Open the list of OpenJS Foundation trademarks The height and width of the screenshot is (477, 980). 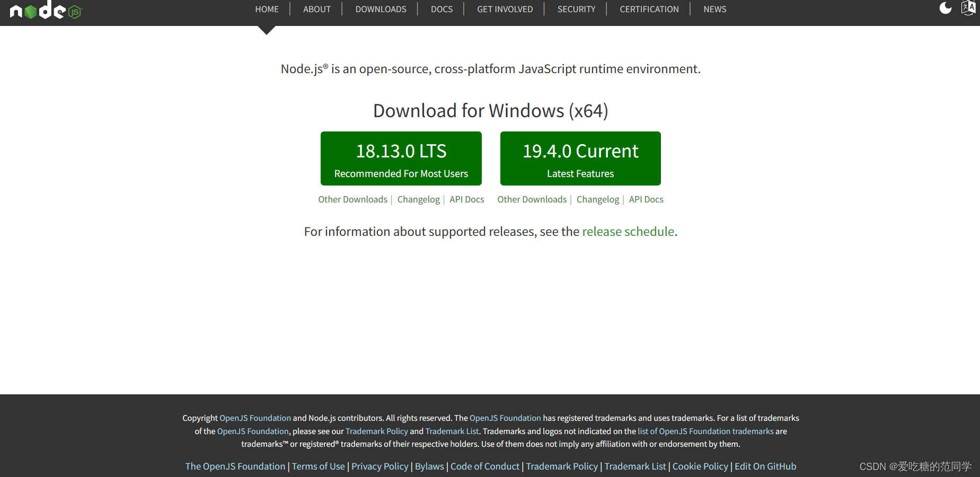[705, 431]
